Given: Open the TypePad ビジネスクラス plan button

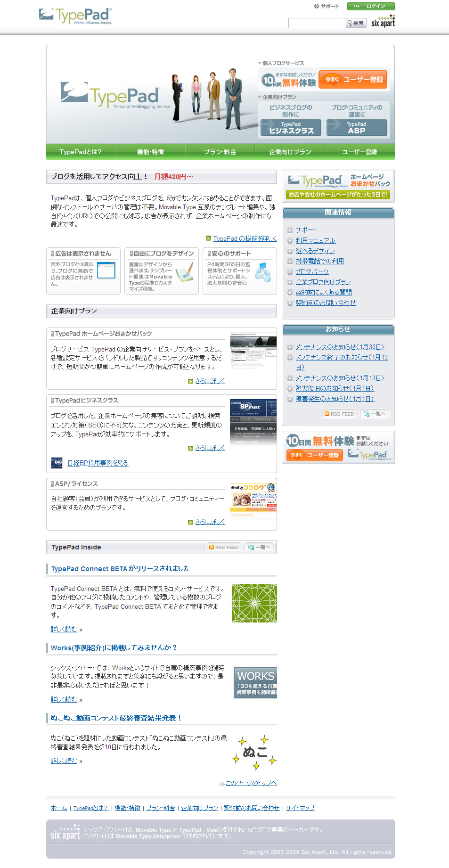Looking at the screenshot, I should click(x=291, y=128).
